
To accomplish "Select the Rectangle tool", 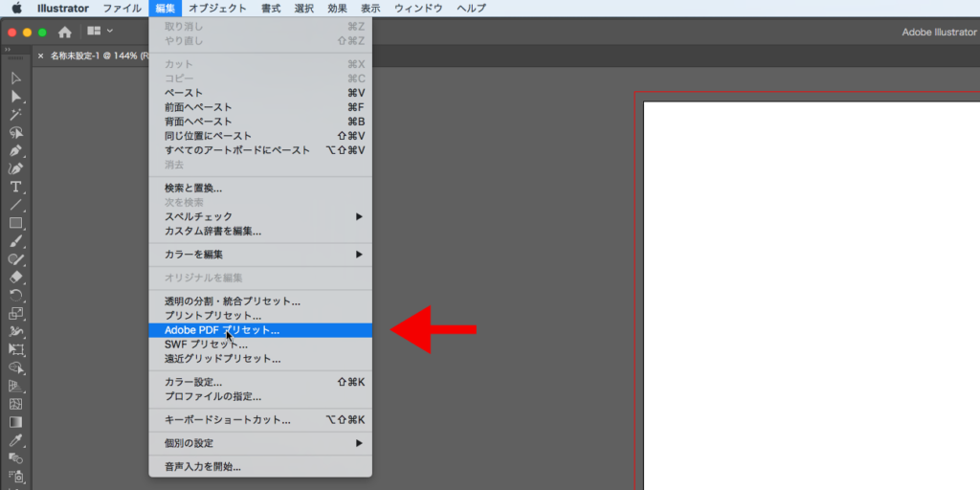I will pos(16,223).
